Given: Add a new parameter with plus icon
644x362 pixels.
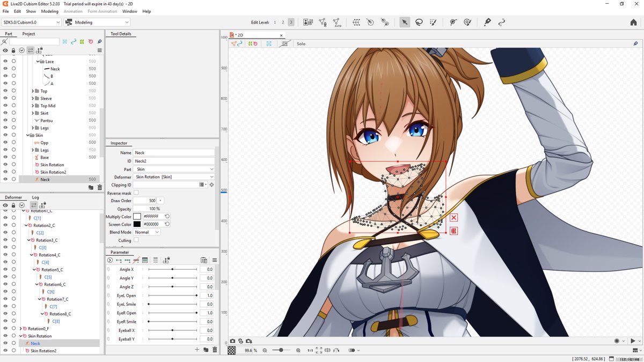Looking at the screenshot, I should (197, 350).
